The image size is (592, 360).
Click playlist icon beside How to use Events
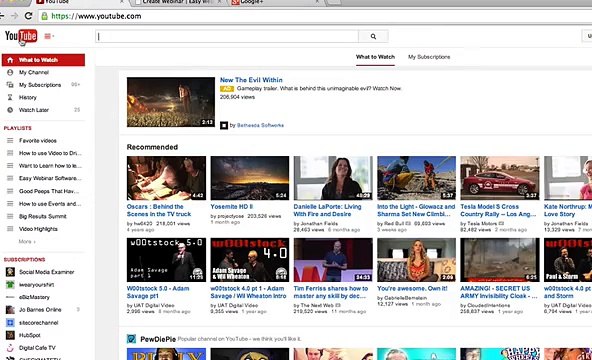point(10,203)
